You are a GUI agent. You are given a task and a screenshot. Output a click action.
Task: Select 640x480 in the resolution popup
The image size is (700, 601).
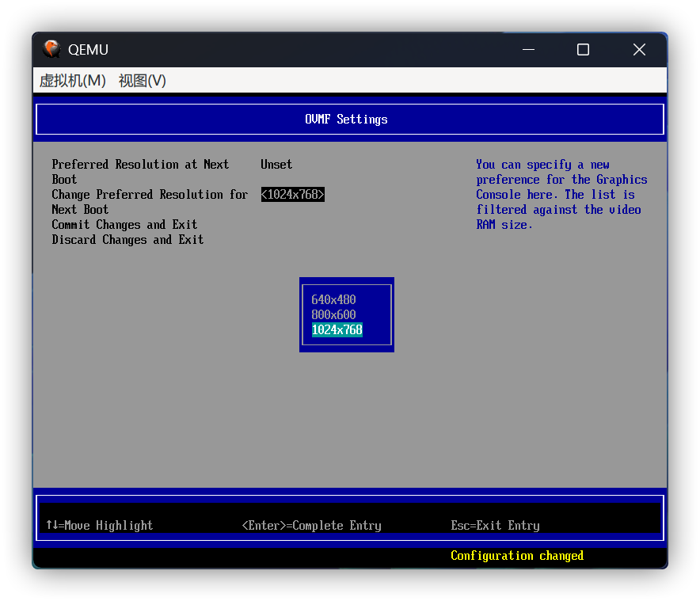(333, 299)
